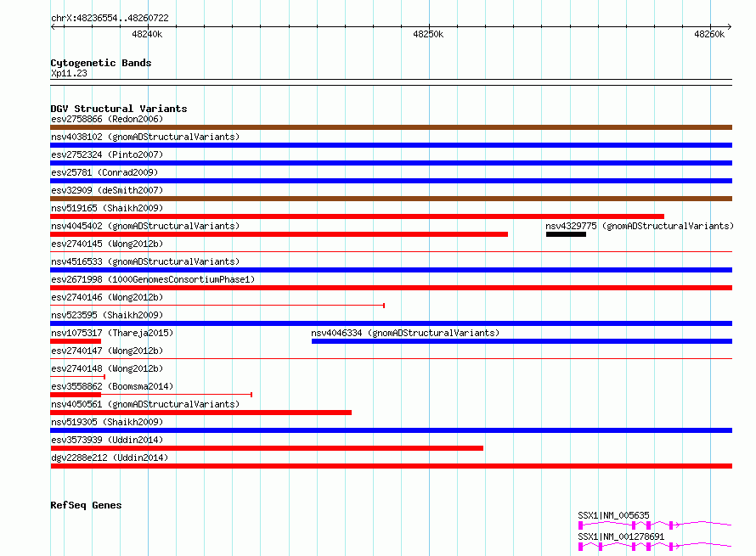Open nsv4046334 gnomAD variant label
This screenshot has height=556, width=756.
pos(405,333)
